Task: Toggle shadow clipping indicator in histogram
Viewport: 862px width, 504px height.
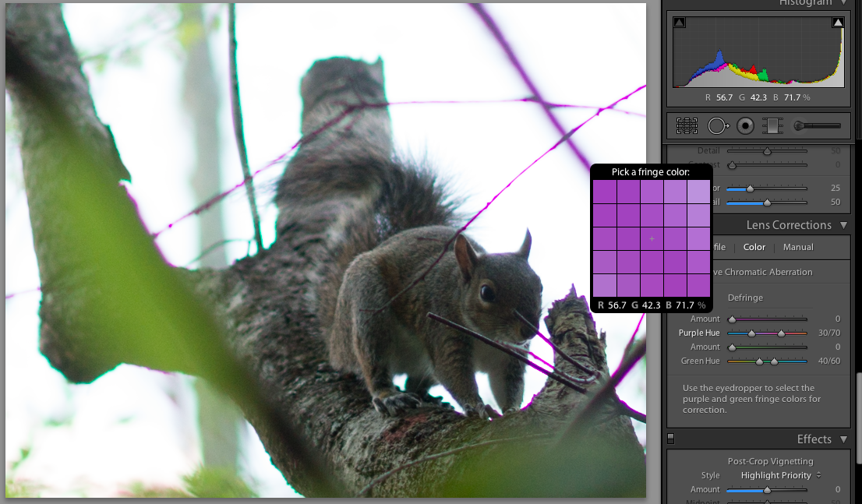Action: [679, 23]
